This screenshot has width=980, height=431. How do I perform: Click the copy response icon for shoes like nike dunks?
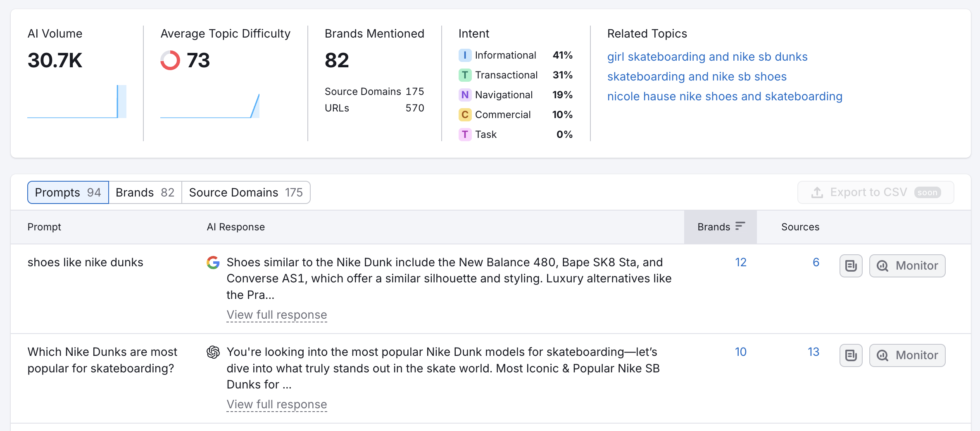pos(851,265)
